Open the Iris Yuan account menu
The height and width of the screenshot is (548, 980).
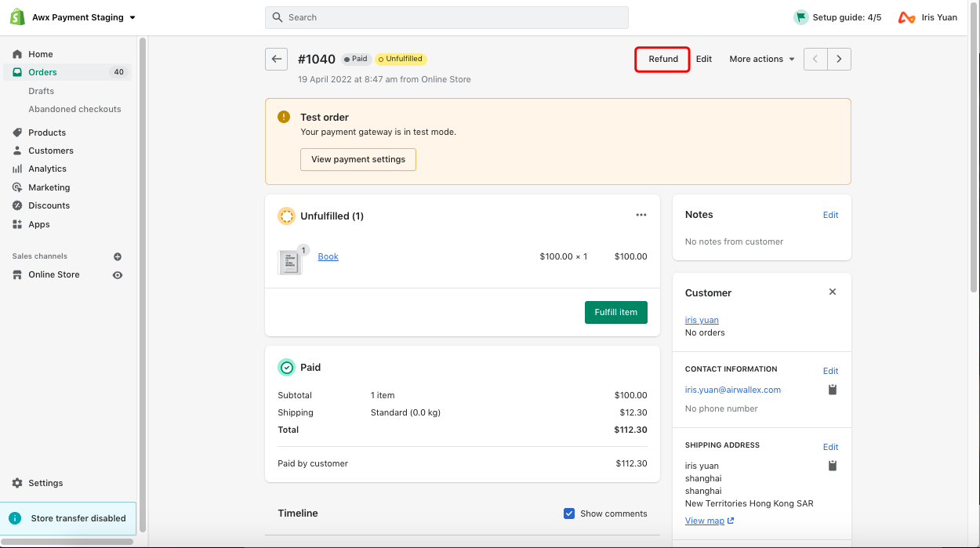pos(928,17)
